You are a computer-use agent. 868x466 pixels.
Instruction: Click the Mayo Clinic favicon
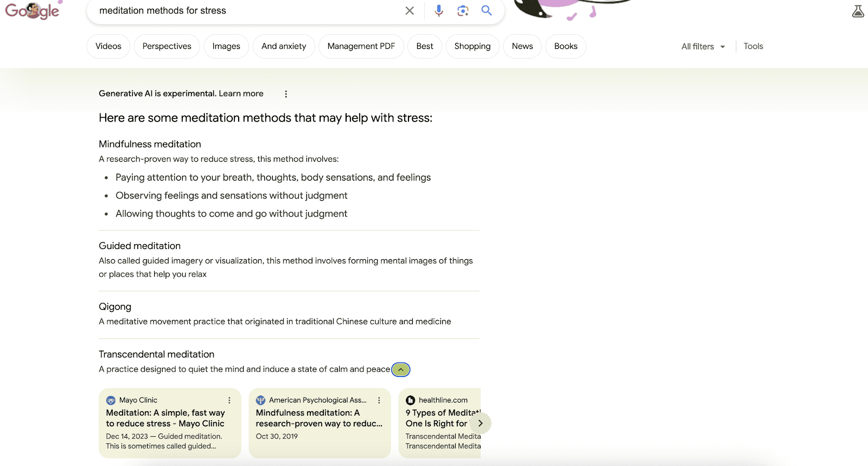click(x=111, y=400)
